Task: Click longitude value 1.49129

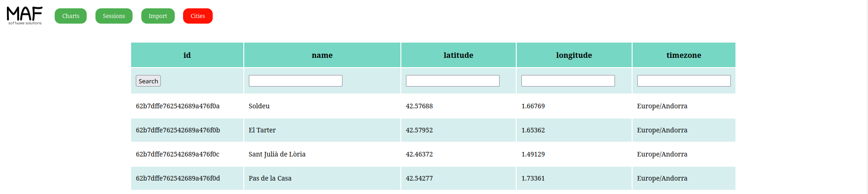Action: (x=533, y=154)
